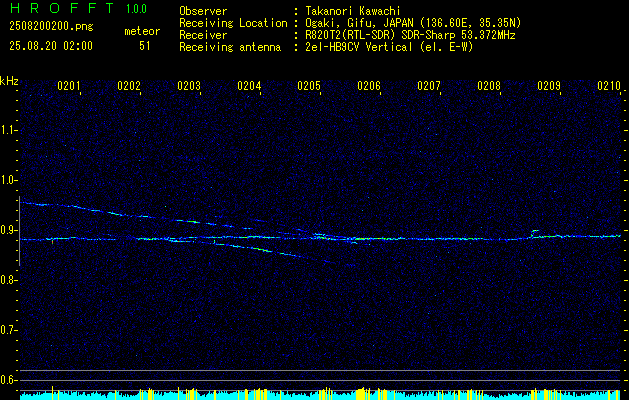Click the 0205 time marker

click(309, 86)
